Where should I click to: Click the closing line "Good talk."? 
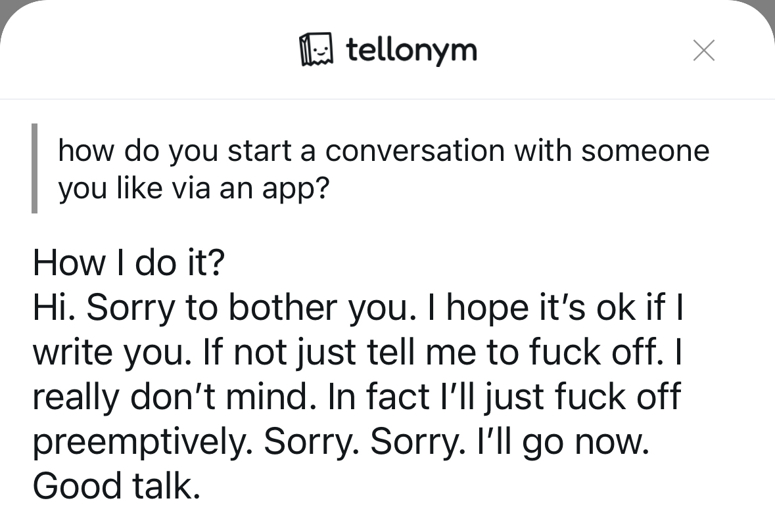116,486
